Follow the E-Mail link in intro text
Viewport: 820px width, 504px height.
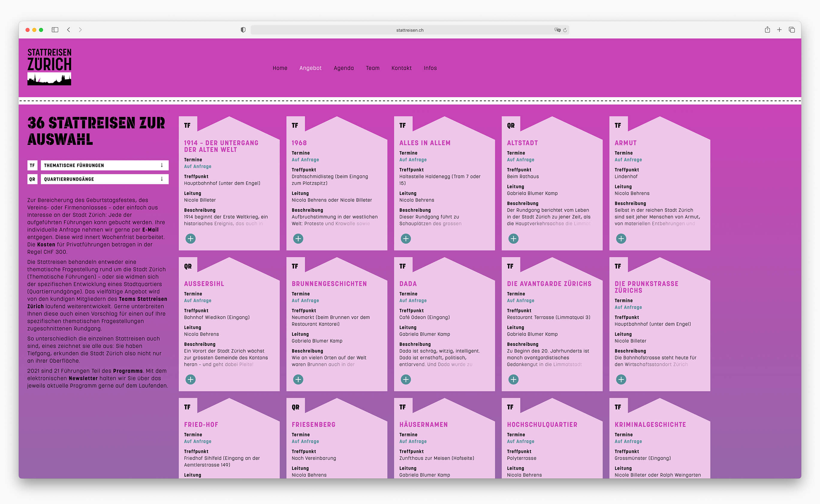pyautogui.click(x=150, y=230)
